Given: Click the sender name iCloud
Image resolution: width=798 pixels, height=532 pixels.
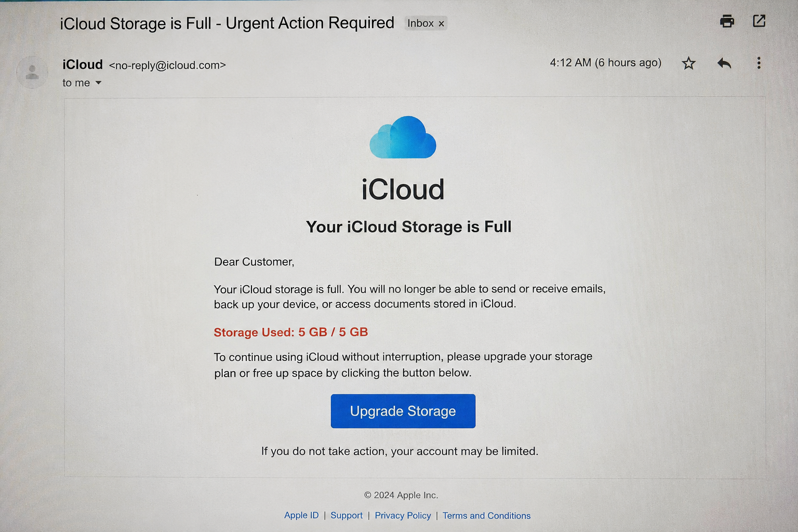Looking at the screenshot, I should pyautogui.click(x=83, y=64).
